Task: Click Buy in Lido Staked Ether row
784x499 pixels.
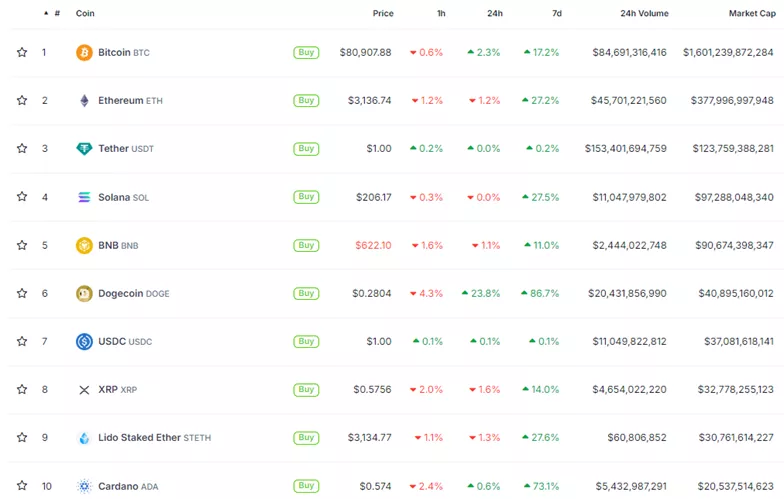Action: click(306, 438)
